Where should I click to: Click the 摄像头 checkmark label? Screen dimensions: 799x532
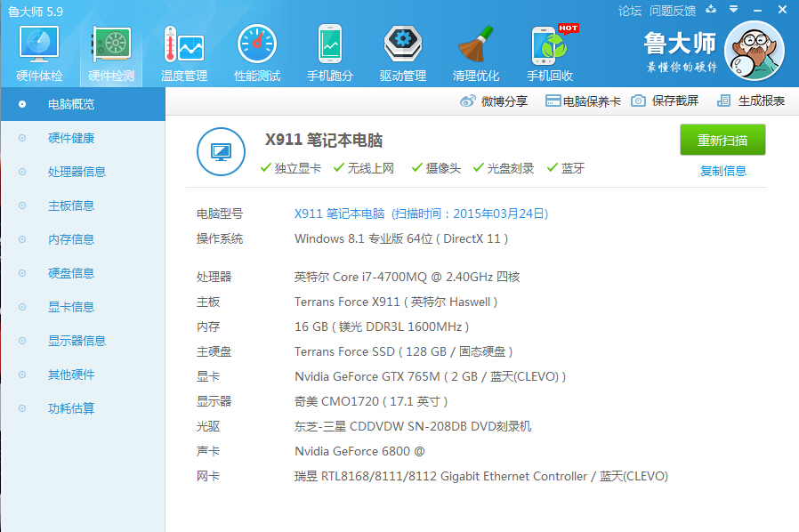[436, 168]
